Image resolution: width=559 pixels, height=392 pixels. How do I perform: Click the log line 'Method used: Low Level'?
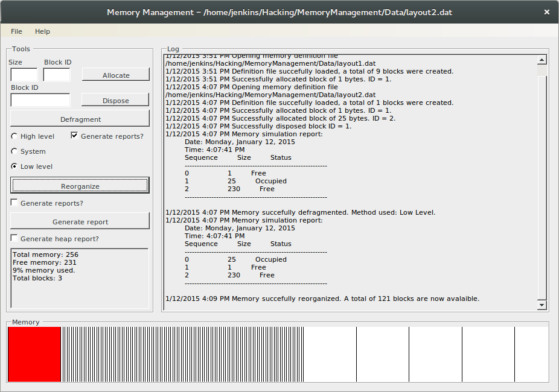click(300, 212)
